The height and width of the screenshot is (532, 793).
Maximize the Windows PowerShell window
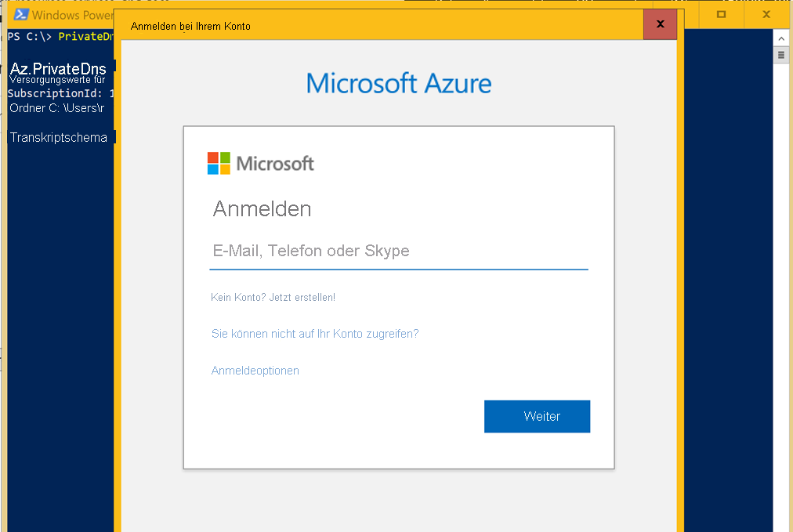pyautogui.click(x=721, y=14)
